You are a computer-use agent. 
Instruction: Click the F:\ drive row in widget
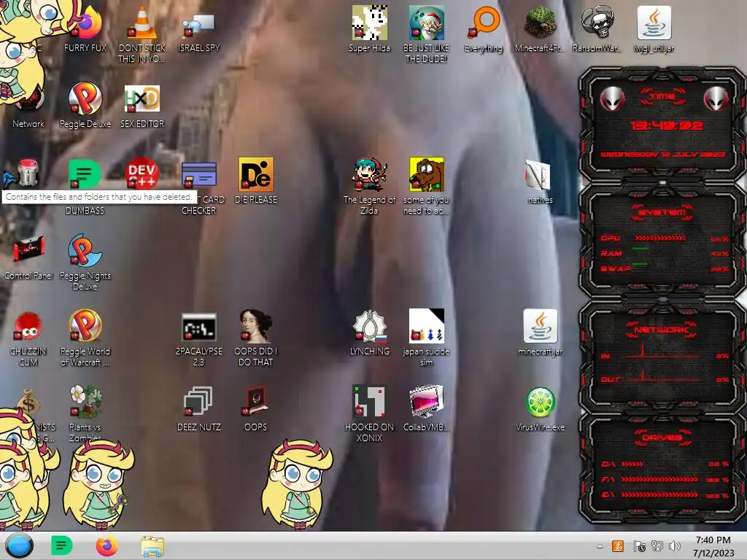pyautogui.click(x=665, y=479)
